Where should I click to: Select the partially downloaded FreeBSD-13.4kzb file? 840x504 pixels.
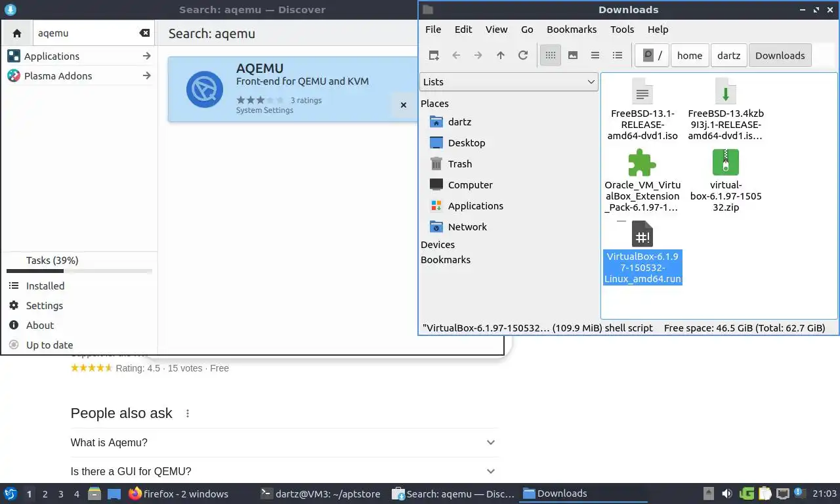726,110
